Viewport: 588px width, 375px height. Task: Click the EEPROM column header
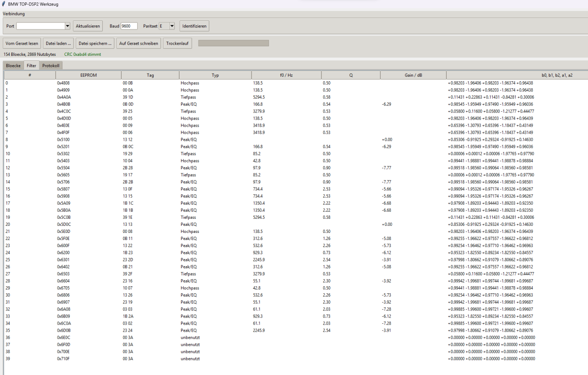coord(89,75)
